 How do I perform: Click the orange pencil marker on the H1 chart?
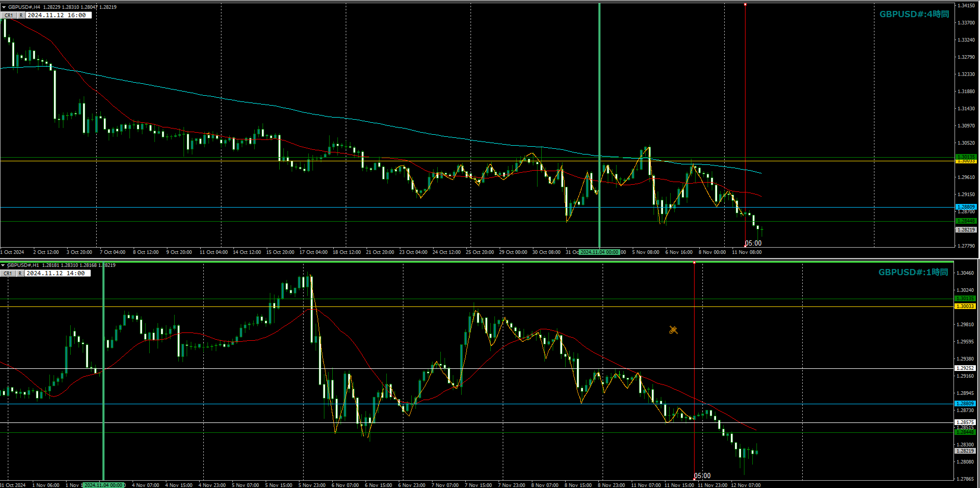[x=673, y=330]
